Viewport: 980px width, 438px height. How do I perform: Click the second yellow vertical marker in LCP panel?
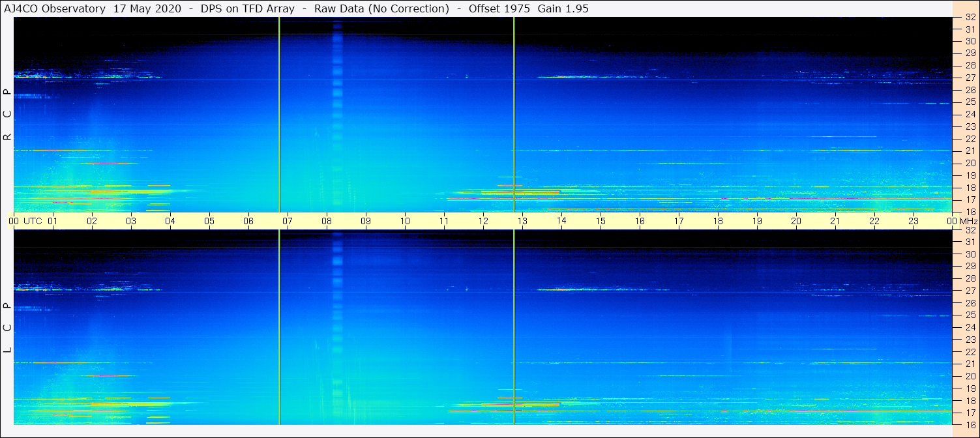(x=514, y=327)
